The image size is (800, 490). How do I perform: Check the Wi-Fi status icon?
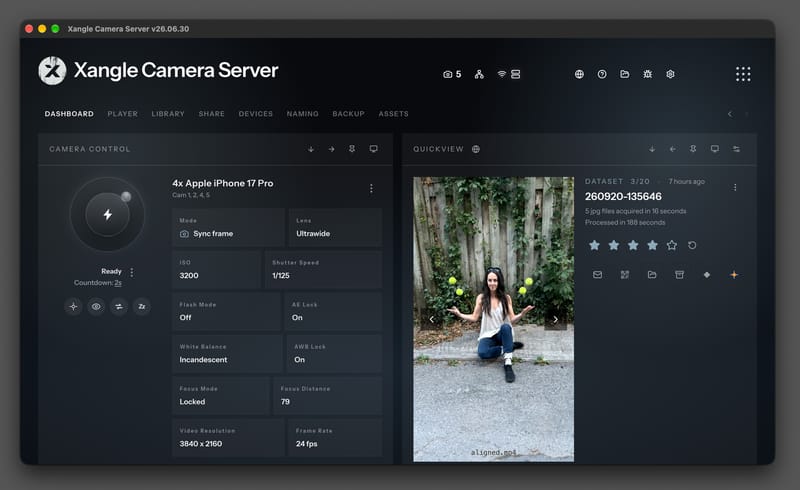502,75
